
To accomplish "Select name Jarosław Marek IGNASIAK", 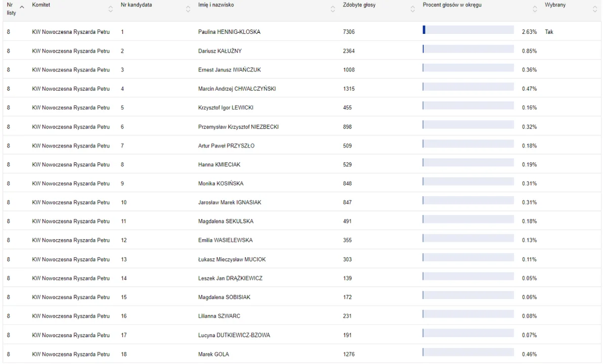I will 230,202.
